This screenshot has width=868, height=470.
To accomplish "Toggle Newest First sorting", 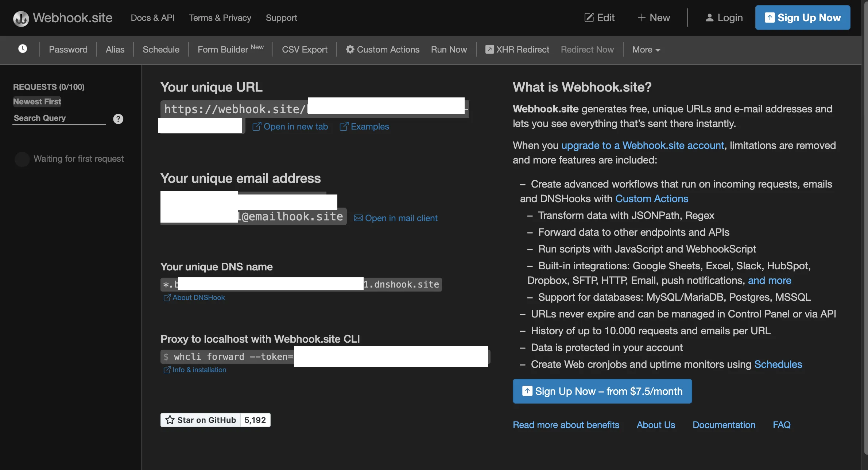I will coord(37,102).
